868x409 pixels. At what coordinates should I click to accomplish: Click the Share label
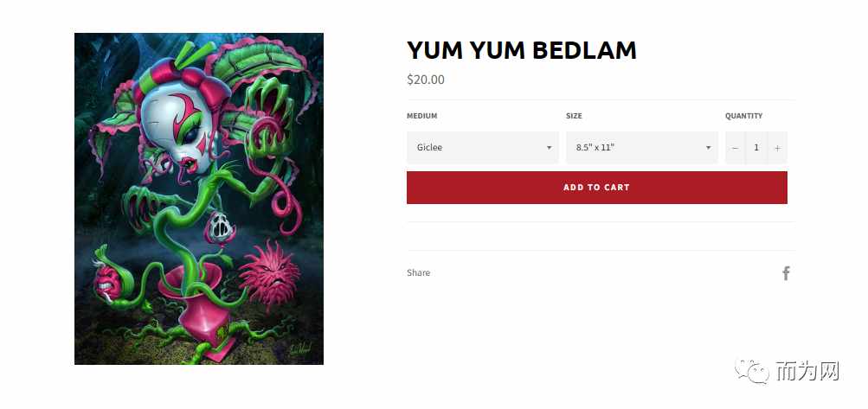[419, 273]
